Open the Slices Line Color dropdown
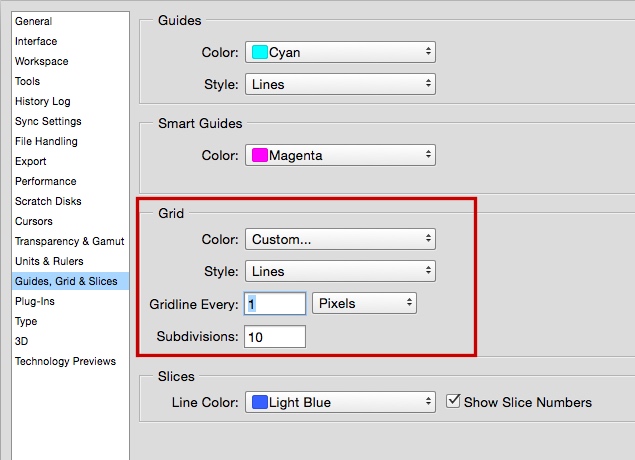The image size is (635, 460). point(340,402)
